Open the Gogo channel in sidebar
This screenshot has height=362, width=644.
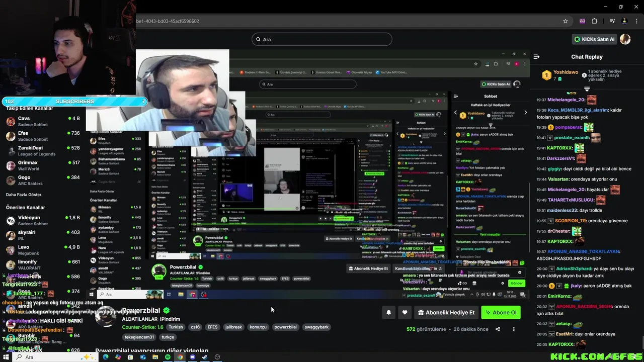pos(43,180)
